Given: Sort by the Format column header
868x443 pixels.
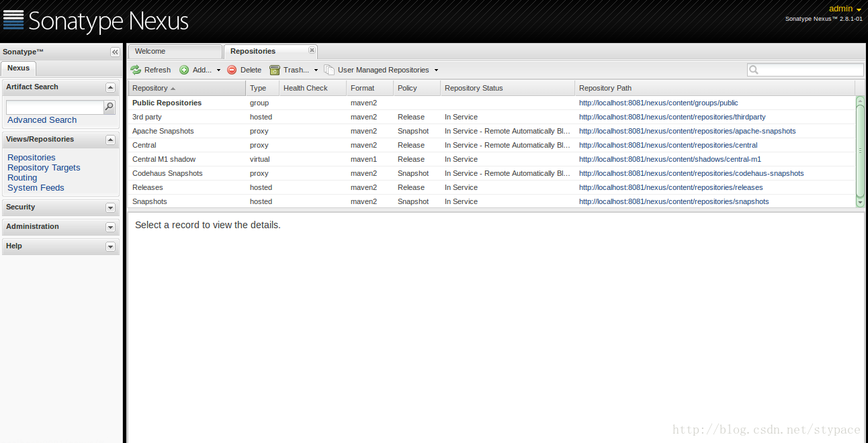Looking at the screenshot, I should 370,88.
